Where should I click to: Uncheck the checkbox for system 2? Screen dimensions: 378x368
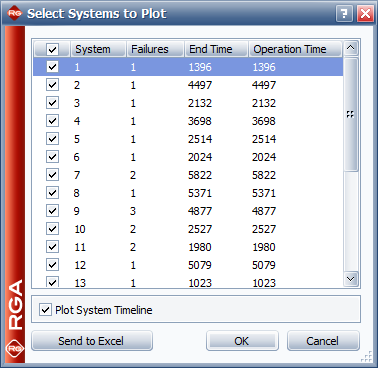pos(52,85)
